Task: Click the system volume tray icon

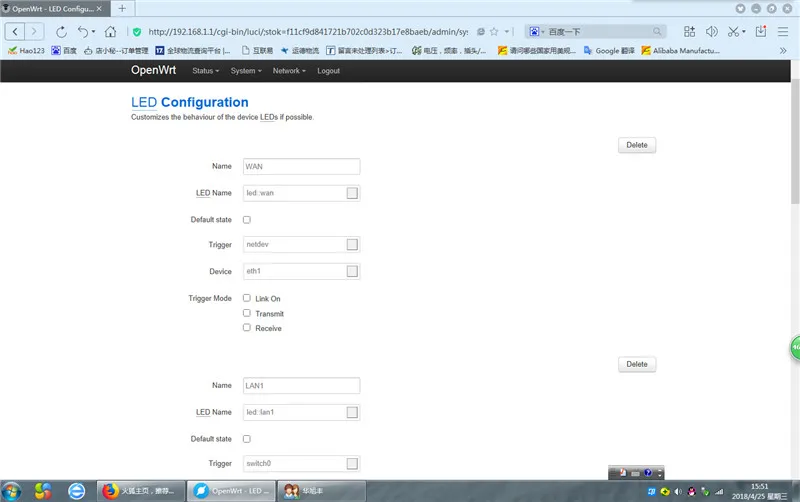Action: point(678,492)
